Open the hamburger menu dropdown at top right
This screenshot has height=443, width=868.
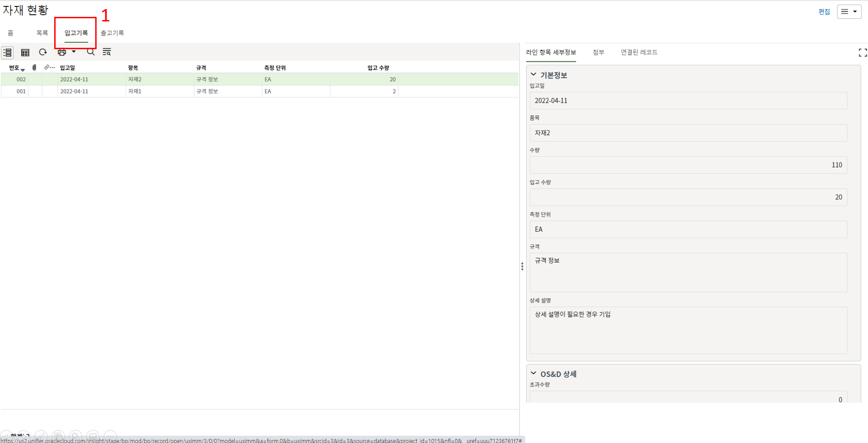coord(849,12)
